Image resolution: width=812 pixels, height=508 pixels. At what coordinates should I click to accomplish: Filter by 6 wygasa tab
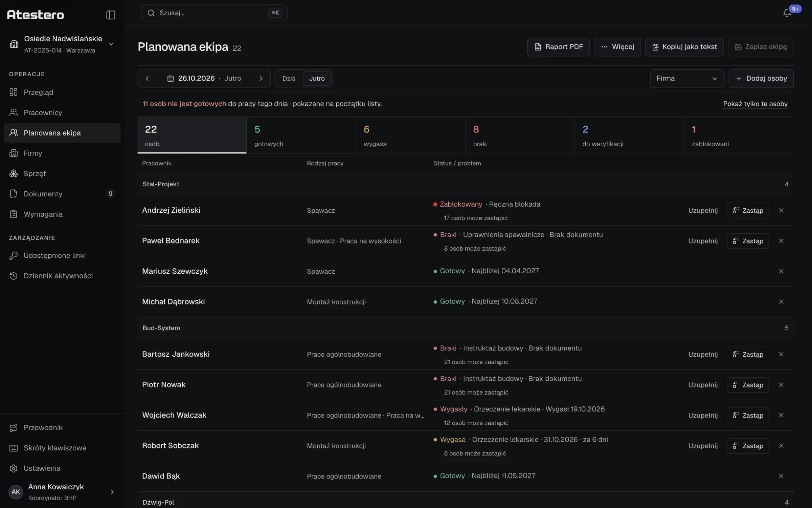pyautogui.click(x=410, y=135)
